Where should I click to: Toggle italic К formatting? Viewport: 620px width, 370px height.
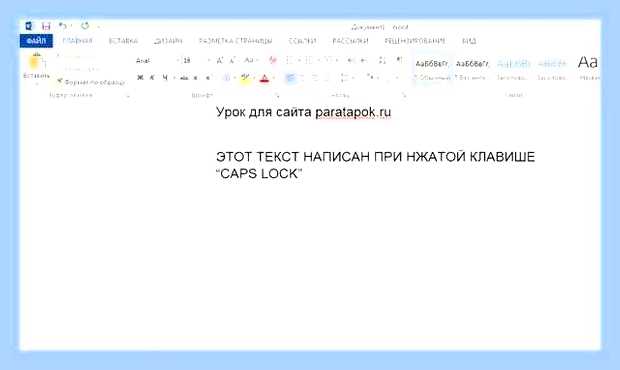pyautogui.click(x=152, y=78)
